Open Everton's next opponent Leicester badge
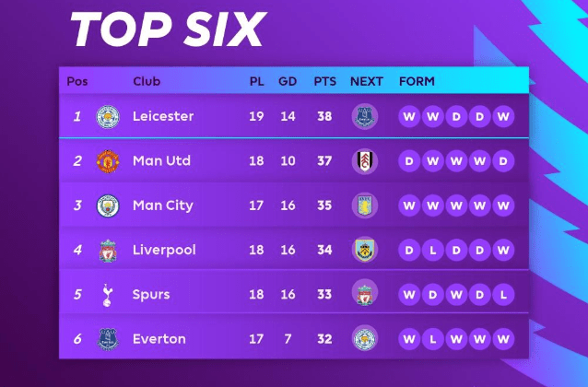This screenshot has height=387, width=588. tap(364, 339)
